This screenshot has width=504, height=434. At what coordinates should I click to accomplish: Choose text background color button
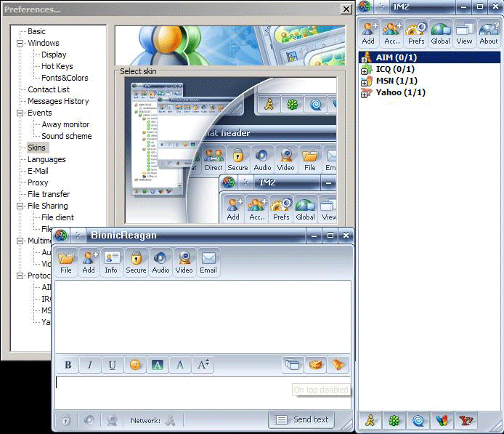pyautogui.click(x=157, y=365)
